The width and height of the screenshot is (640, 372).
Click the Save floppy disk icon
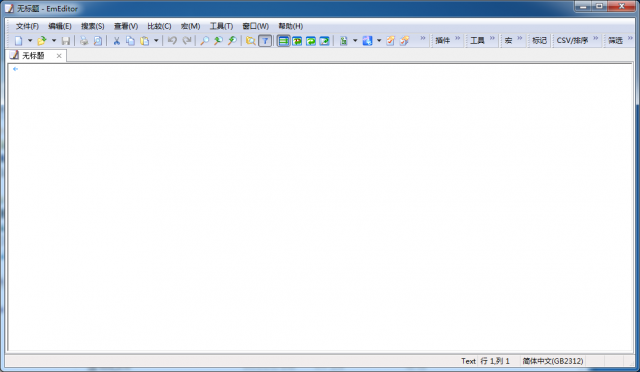[x=66, y=40]
